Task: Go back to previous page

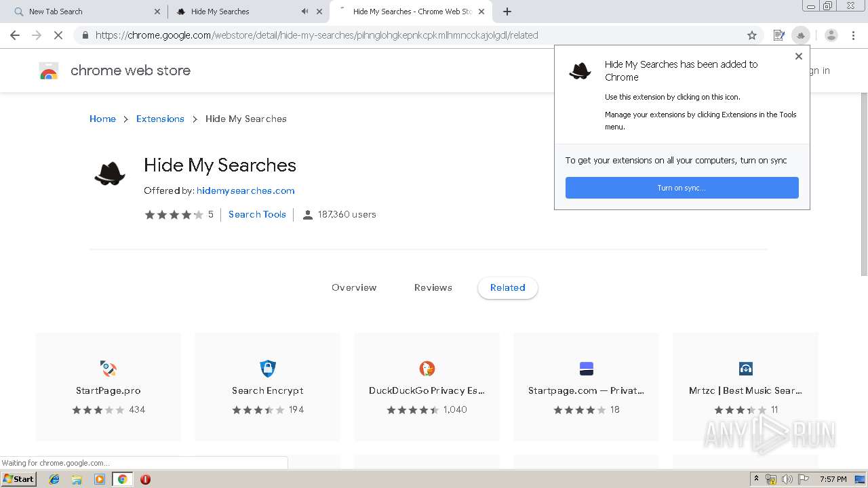Action: coord(15,35)
